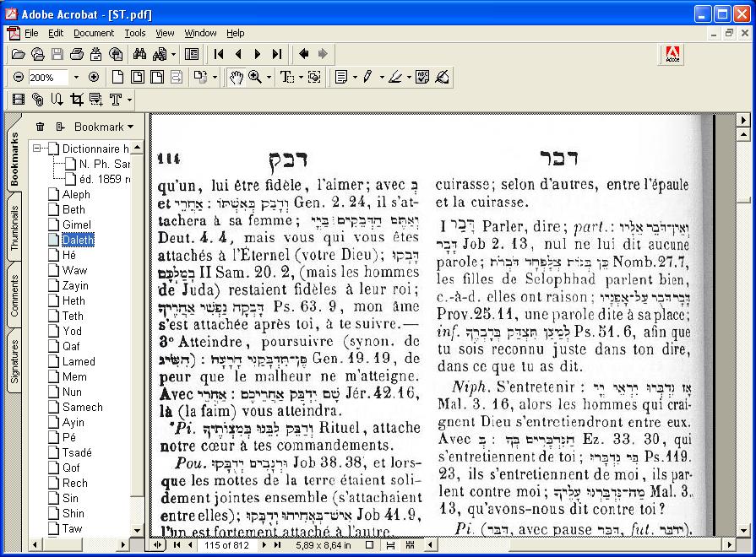Go to First Page in top toolbar
The width and height of the screenshot is (756, 557).
point(219,54)
